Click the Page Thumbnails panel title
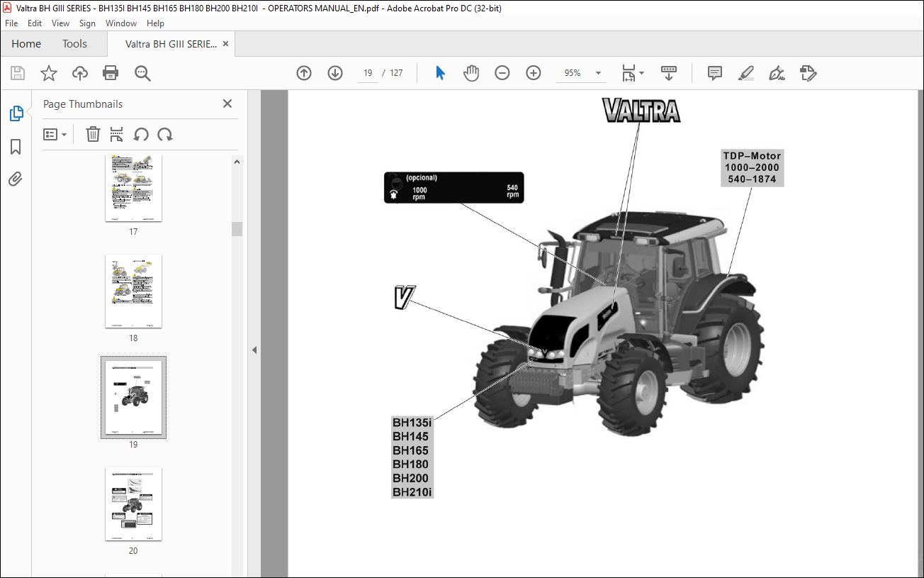This screenshot has width=924, height=578. point(83,104)
